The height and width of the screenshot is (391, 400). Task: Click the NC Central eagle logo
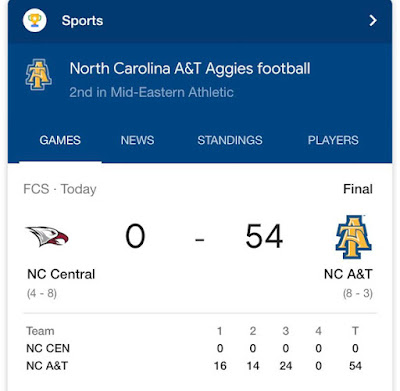[x=47, y=236]
